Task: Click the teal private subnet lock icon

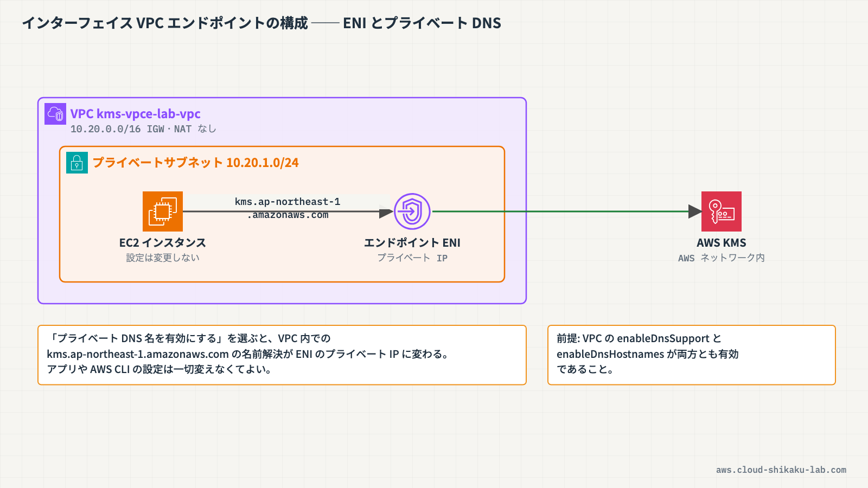Action: 77,163
